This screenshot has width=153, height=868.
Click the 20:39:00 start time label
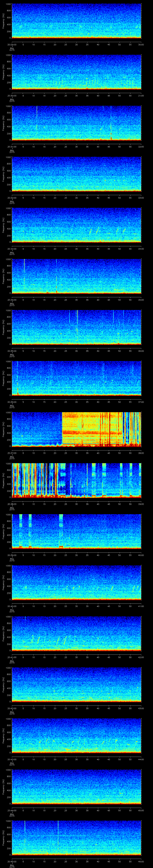(12, 555)
